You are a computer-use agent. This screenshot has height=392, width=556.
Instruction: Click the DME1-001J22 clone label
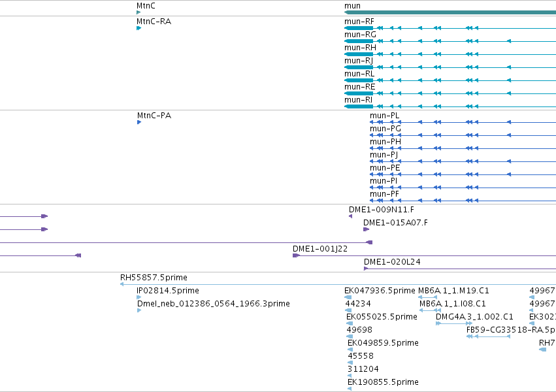tap(320, 249)
